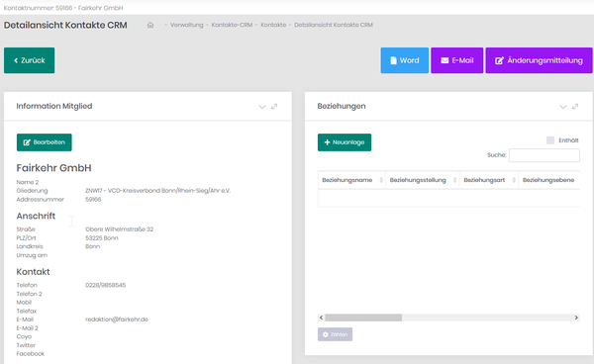Focus the Suche input field
This screenshot has width=594, height=364.
coord(544,155)
